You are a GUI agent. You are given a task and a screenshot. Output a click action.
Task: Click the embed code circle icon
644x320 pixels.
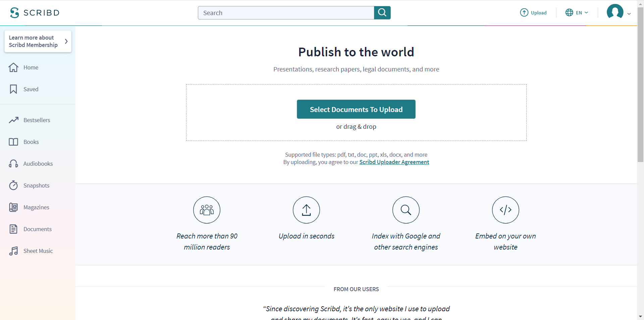(x=505, y=210)
